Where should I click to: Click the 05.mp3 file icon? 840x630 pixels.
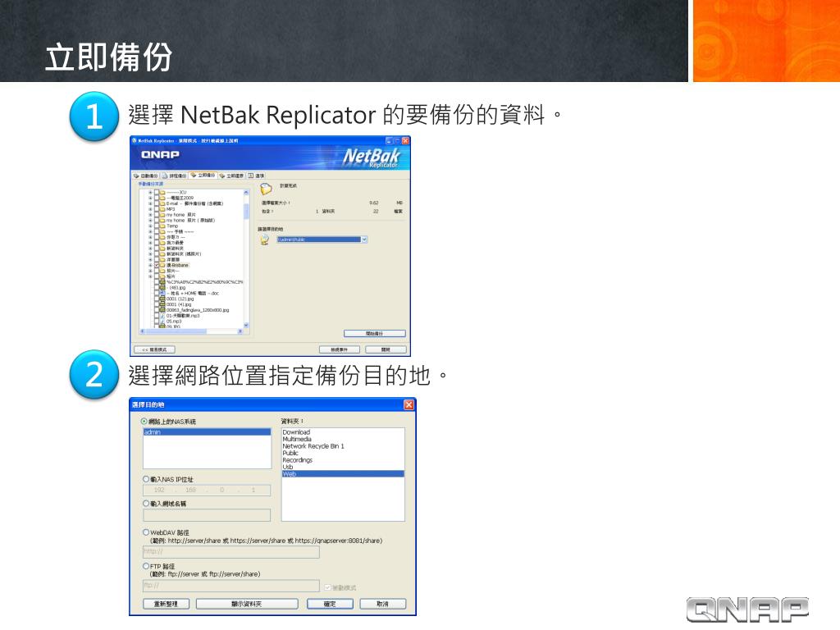pos(162,322)
